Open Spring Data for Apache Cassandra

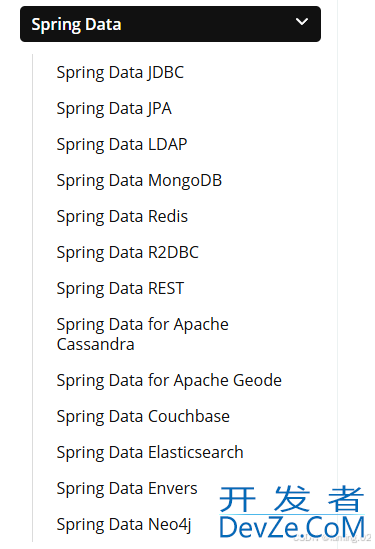[143, 334]
